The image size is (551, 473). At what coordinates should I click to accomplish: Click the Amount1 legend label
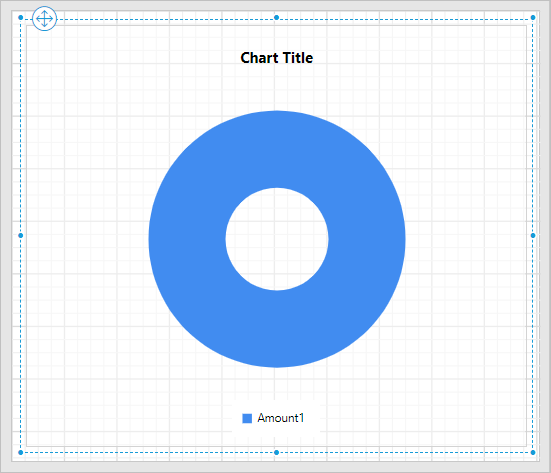pyautogui.click(x=280, y=418)
